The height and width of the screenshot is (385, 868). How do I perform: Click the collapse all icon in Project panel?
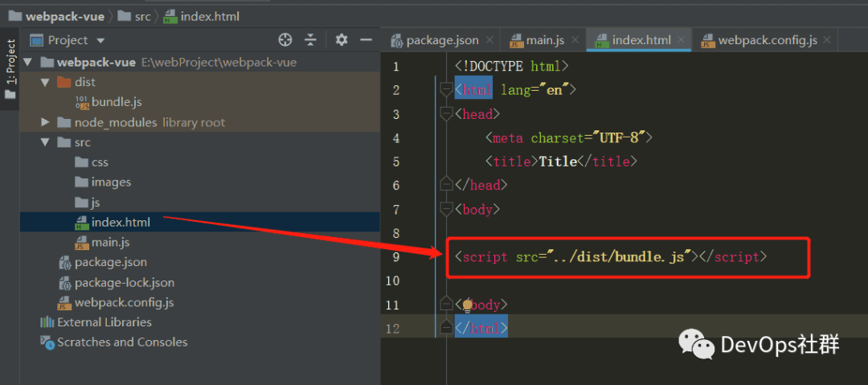point(311,40)
